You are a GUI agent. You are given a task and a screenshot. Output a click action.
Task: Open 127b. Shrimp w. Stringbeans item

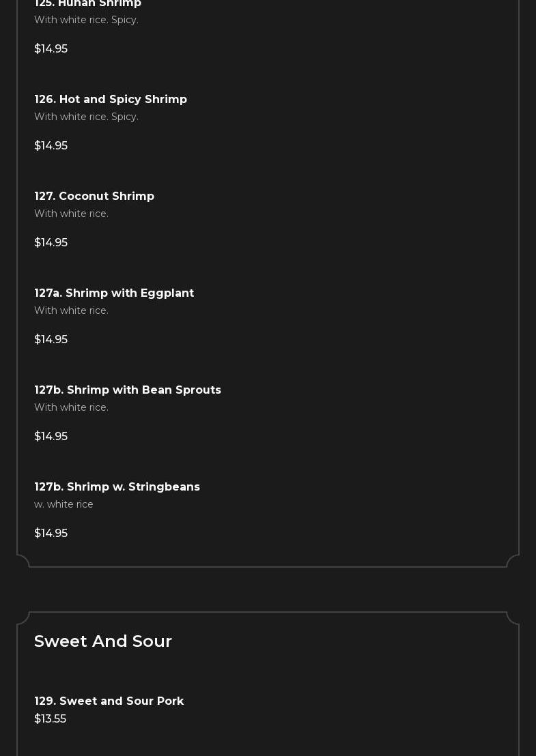click(x=117, y=487)
